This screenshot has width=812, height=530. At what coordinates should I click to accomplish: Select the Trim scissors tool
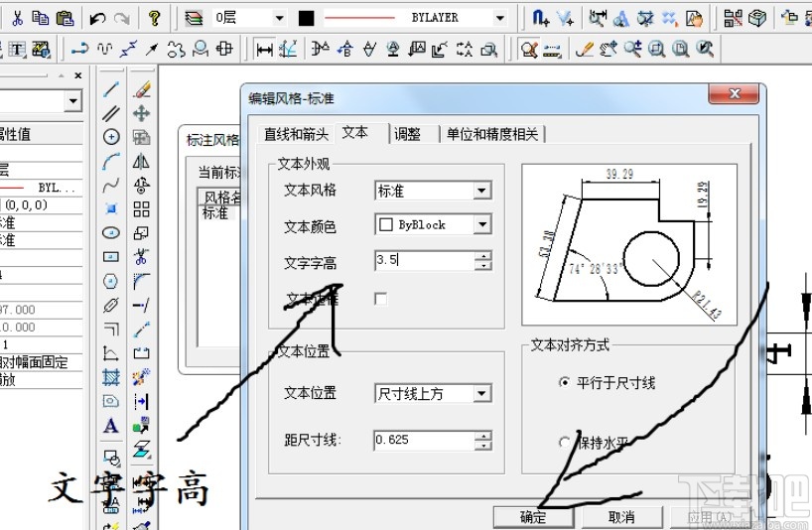tap(141, 257)
